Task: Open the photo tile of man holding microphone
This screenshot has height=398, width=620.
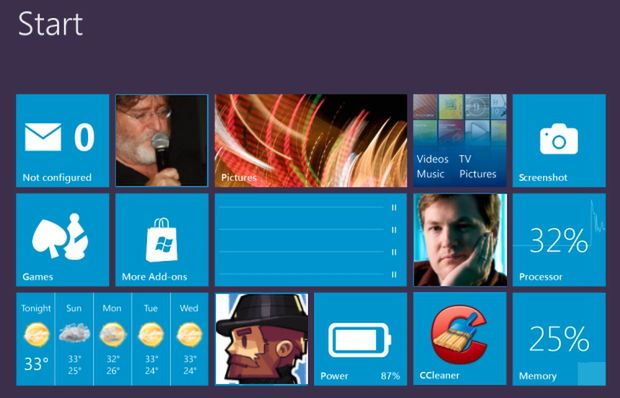Action: tap(161, 140)
